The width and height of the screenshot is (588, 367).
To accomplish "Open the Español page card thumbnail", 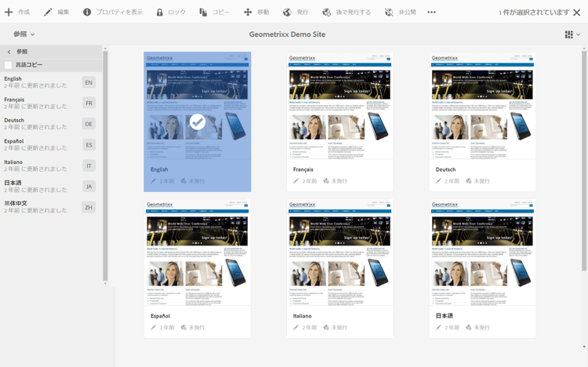I will pos(198,253).
